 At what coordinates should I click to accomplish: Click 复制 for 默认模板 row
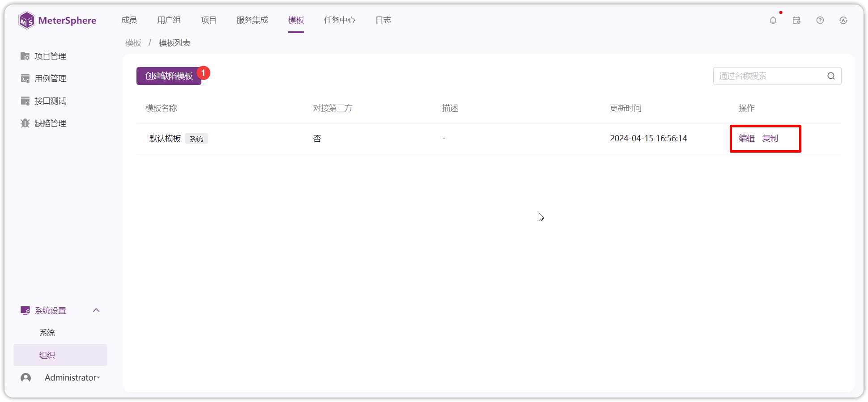[x=770, y=139]
